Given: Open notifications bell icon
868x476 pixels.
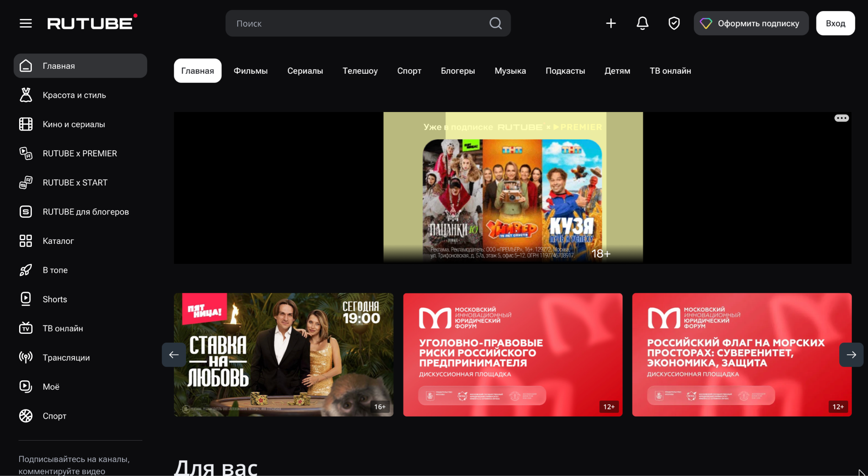Looking at the screenshot, I should pos(643,23).
